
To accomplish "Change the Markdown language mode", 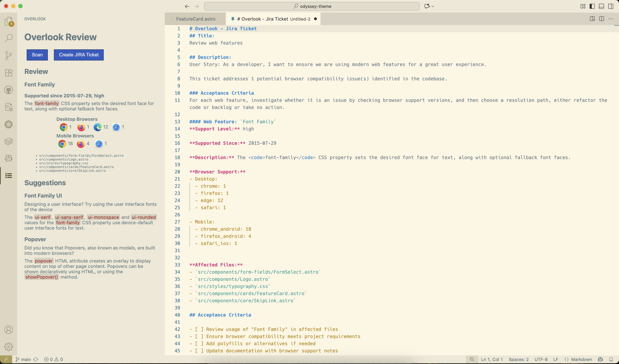I will (x=581, y=359).
